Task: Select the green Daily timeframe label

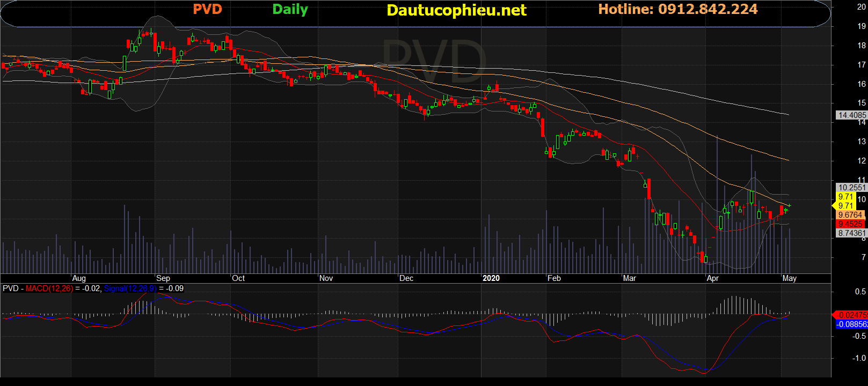Action: [290, 9]
